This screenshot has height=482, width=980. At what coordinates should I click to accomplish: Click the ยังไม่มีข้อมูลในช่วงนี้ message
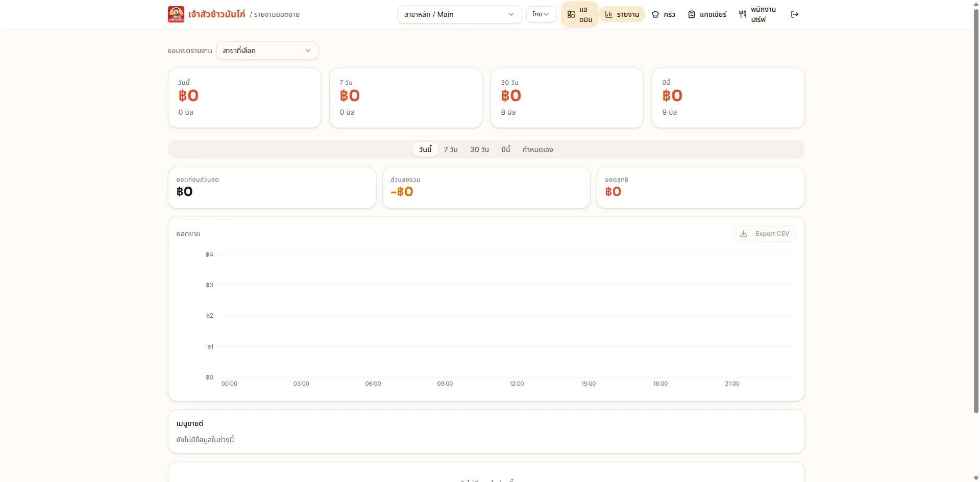(205, 439)
